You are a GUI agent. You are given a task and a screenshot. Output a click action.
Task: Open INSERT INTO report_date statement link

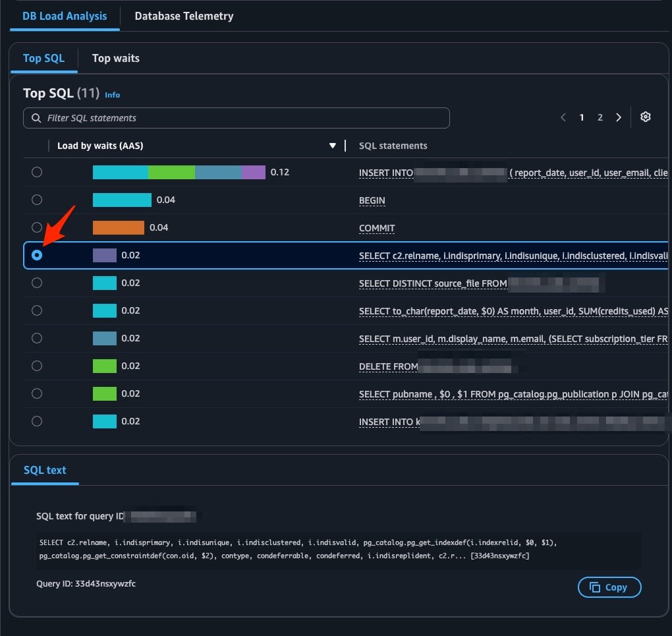513,173
